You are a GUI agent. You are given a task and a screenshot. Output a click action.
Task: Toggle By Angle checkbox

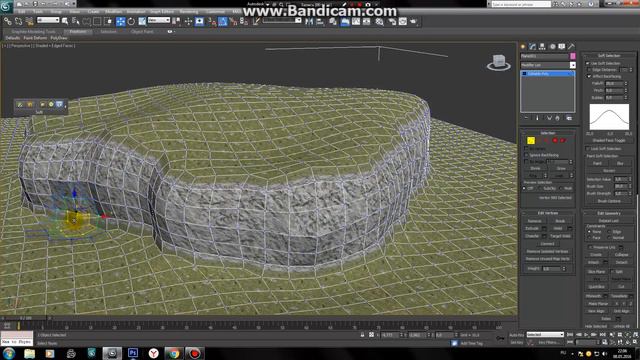point(526,162)
